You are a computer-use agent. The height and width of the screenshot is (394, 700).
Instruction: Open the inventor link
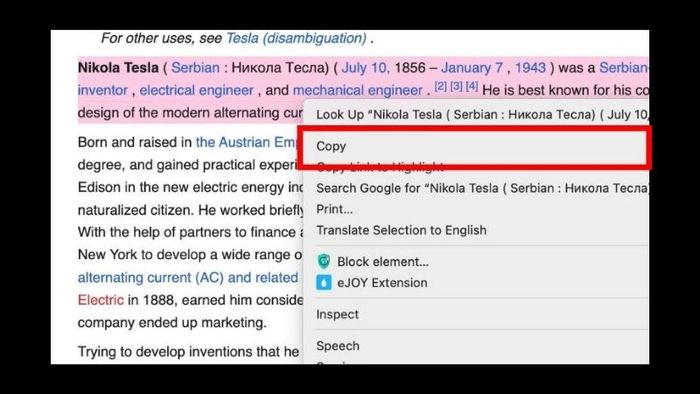pyautogui.click(x=103, y=91)
